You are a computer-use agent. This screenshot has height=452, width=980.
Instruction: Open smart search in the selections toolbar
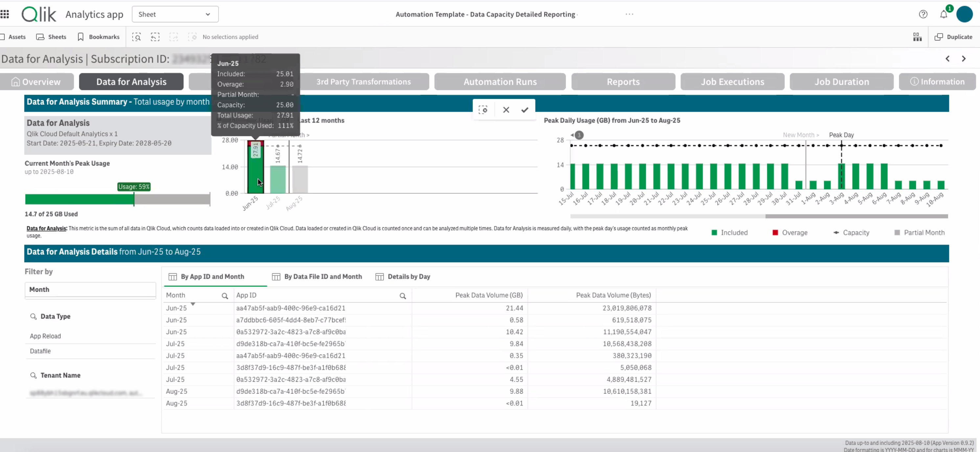point(137,36)
